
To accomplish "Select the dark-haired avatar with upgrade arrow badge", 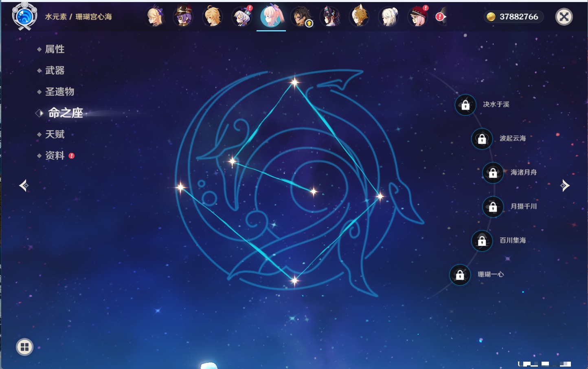I will coord(301,17).
